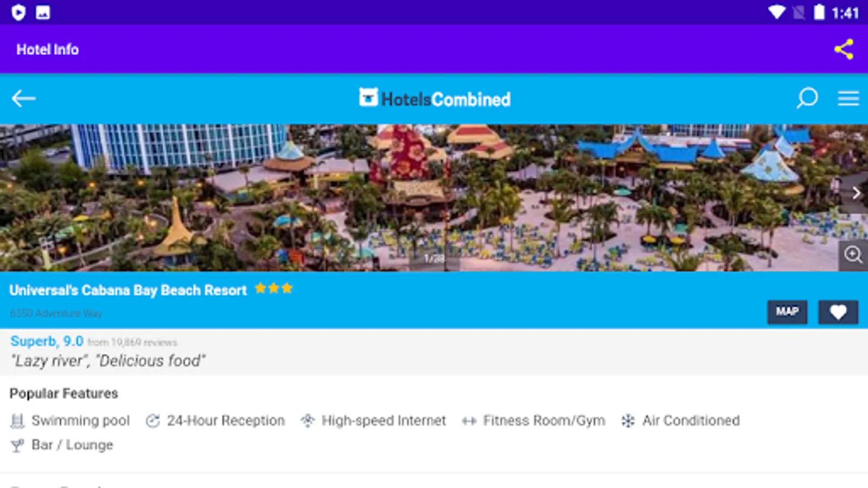Show next photo with right chevron

856,193
